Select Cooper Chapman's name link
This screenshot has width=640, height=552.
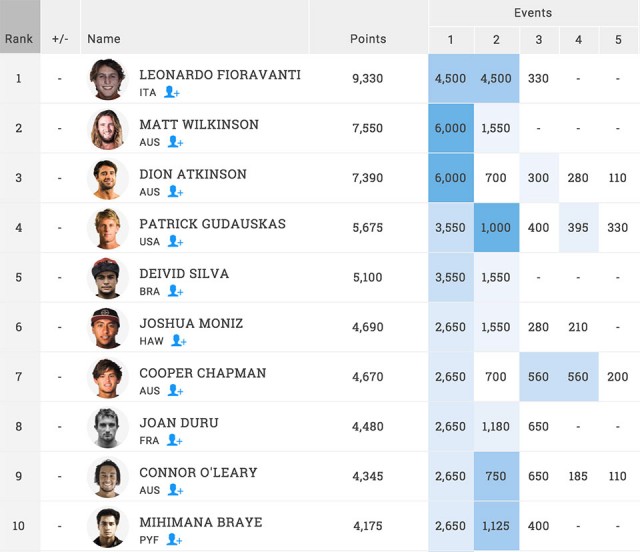point(203,373)
